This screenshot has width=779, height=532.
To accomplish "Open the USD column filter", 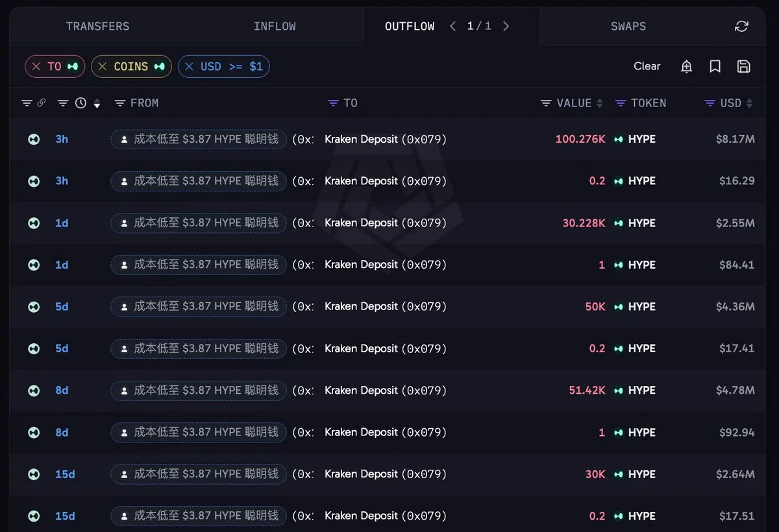I will click(710, 103).
